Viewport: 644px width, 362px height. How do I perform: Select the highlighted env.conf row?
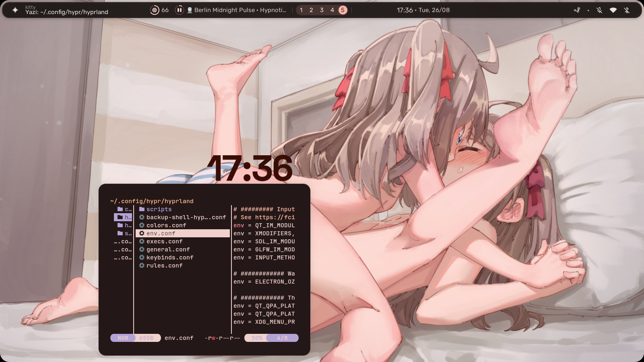(x=183, y=233)
